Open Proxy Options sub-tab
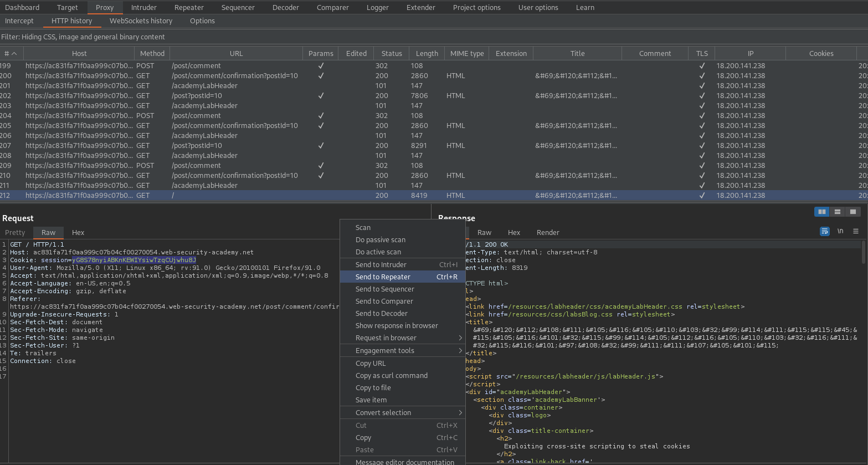868x465 pixels. click(203, 21)
